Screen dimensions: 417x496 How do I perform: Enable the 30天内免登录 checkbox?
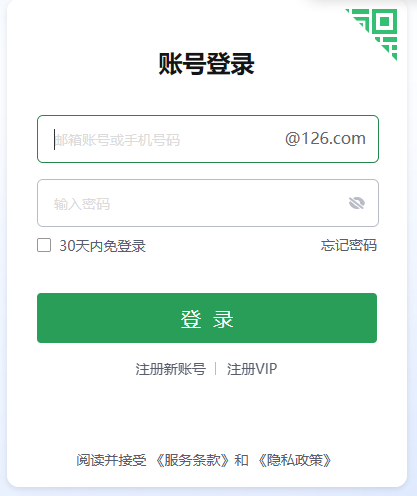(44, 245)
